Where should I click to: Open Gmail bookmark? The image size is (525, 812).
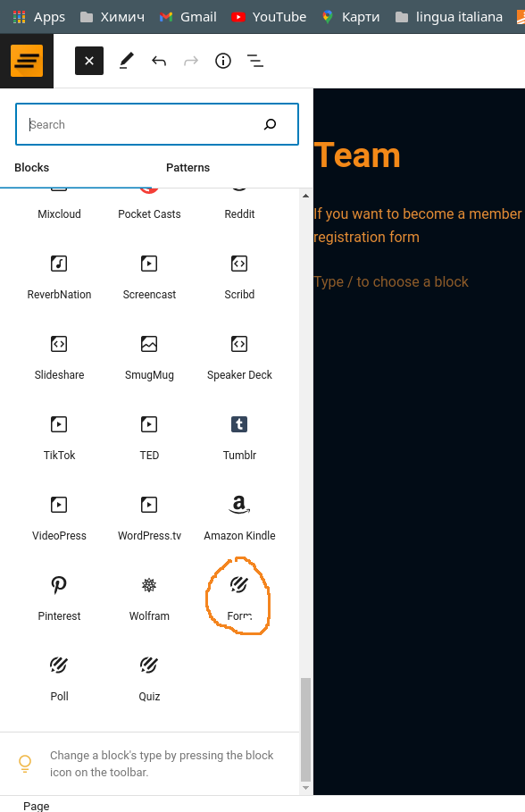pos(187,17)
